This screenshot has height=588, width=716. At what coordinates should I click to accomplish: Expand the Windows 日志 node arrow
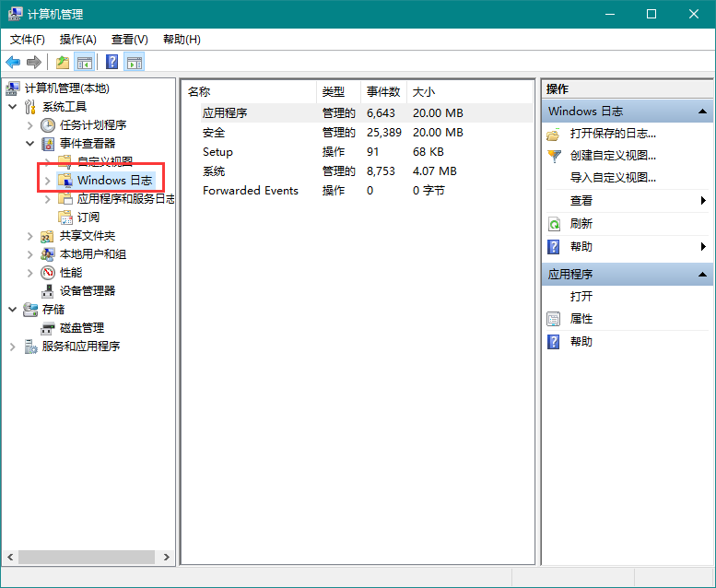tap(48, 181)
